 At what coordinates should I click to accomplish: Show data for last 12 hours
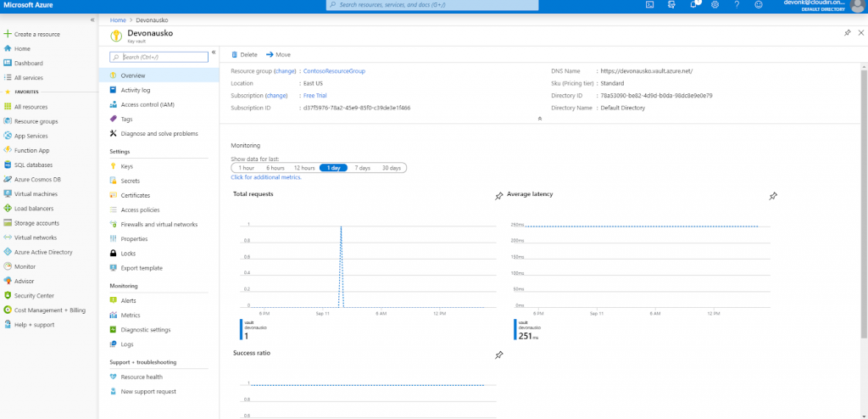coord(304,168)
